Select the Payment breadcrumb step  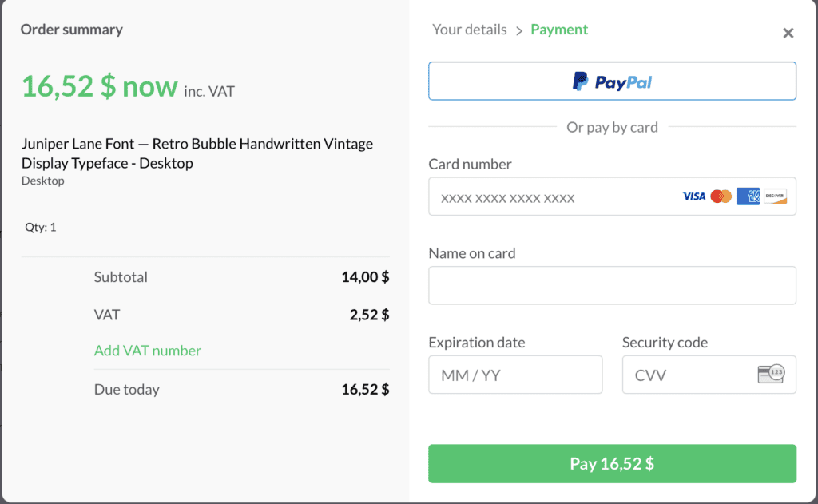(x=559, y=30)
